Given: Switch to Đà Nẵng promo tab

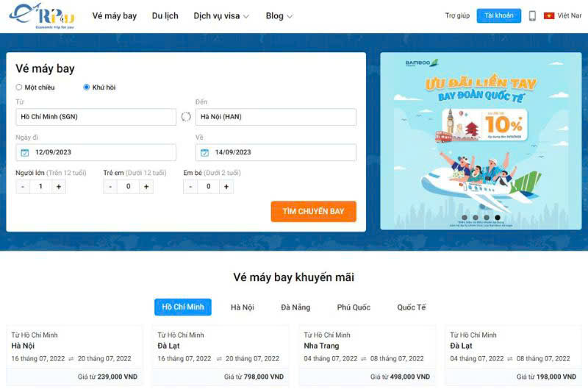Looking at the screenshot, I should (295, 307).
